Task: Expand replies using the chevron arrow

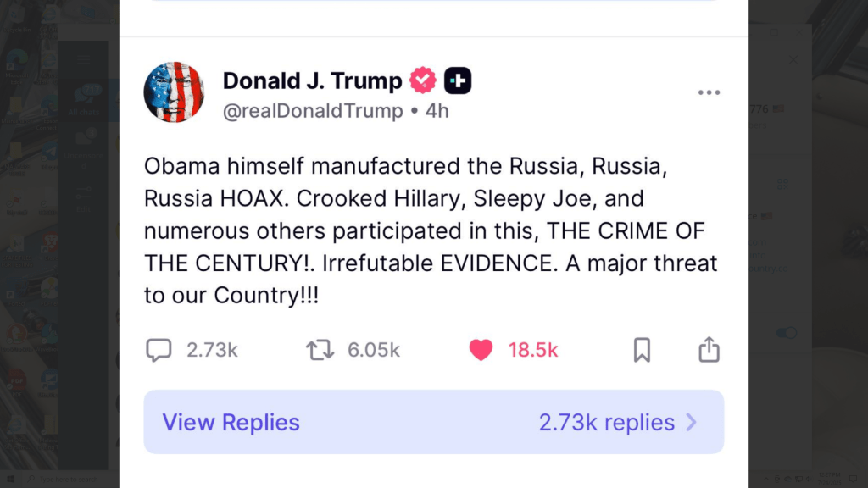Action: pyautogui.click(x=692, y=422)
